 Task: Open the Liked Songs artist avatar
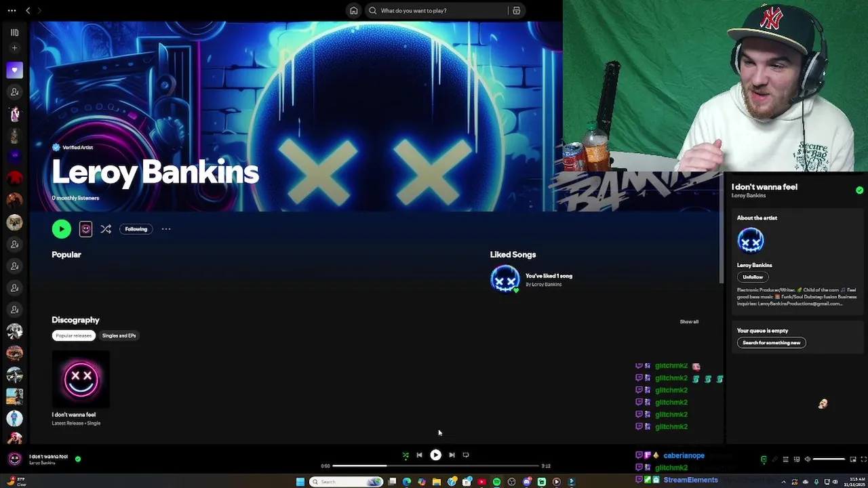point(505,279)
